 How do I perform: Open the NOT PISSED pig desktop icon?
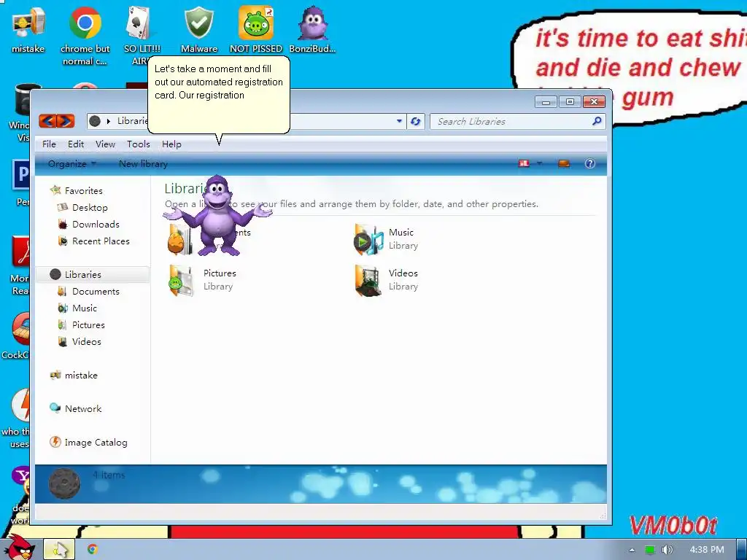pyautogui.click(x=256, y=29)
